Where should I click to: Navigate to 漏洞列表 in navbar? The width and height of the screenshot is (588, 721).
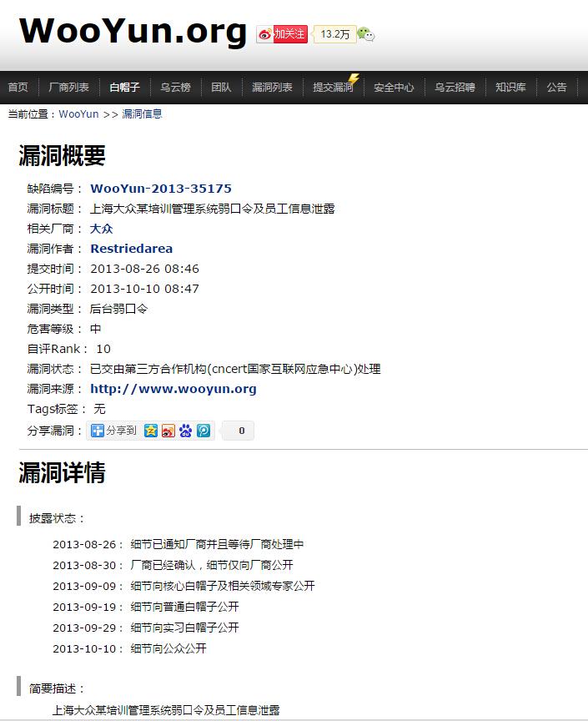click(272, 87)
